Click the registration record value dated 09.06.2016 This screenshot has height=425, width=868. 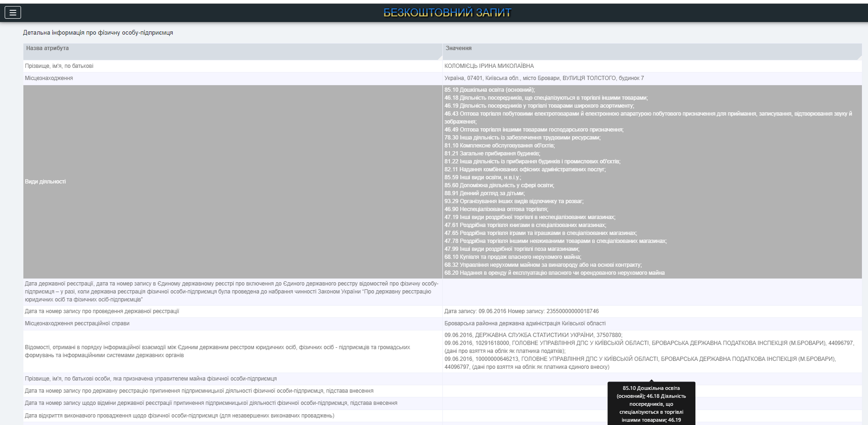click(x=521, y=311)
